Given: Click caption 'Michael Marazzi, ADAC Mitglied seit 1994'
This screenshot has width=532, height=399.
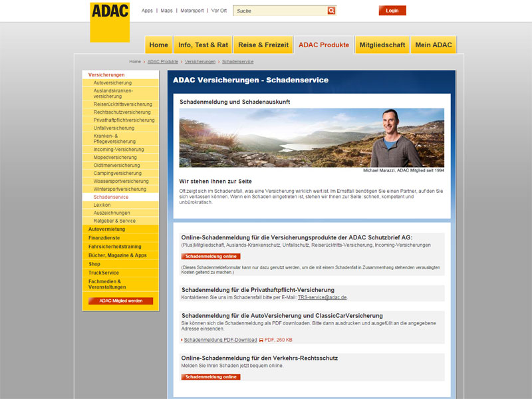Looking at the screenshot, I should tap(404, 170).
